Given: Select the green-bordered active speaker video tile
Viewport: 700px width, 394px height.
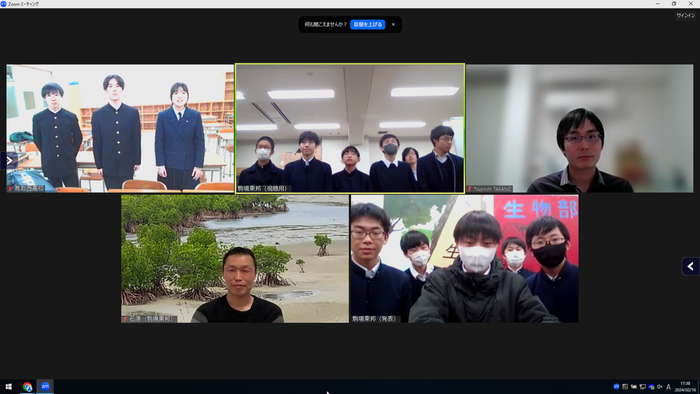Looking at the screenshot, I should click(350, 129).
